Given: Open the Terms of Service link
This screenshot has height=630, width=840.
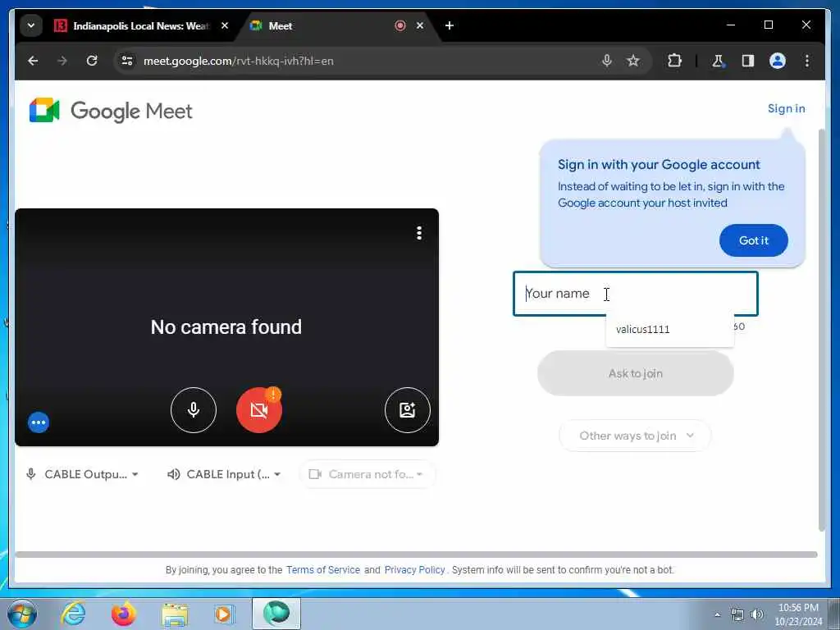Looking at the screenshot, I should click(323, 570).
